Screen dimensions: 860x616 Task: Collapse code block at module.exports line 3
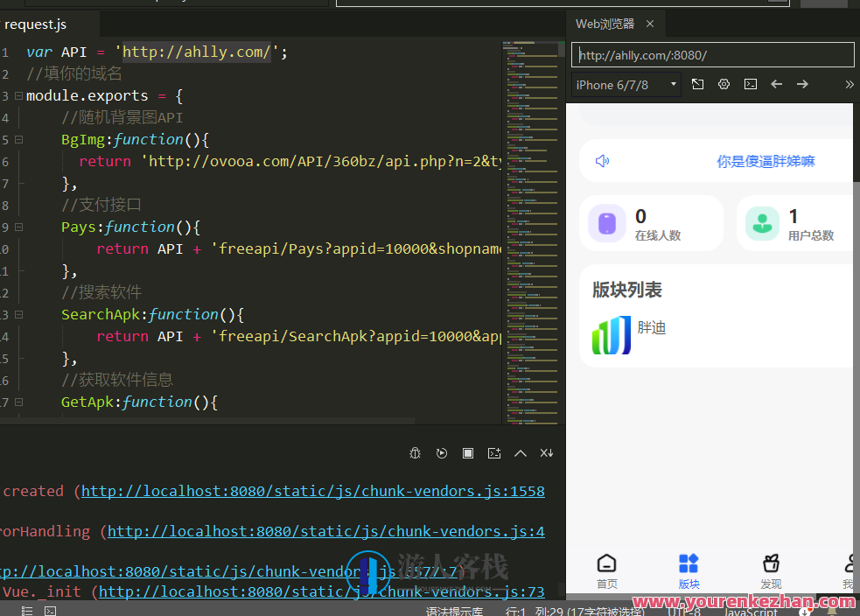tap(19, 94)
